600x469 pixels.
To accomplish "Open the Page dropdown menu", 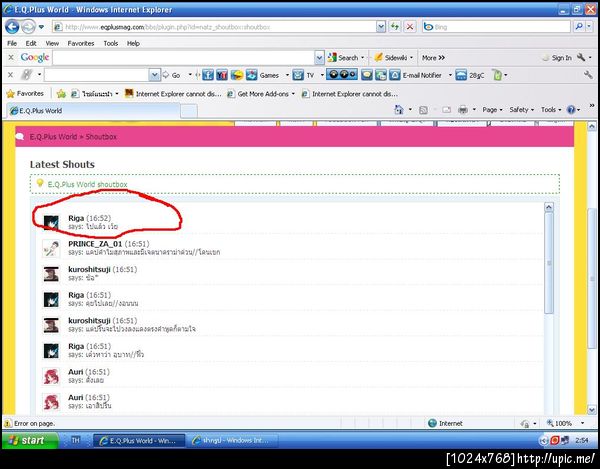I will [x=492, y=110].
